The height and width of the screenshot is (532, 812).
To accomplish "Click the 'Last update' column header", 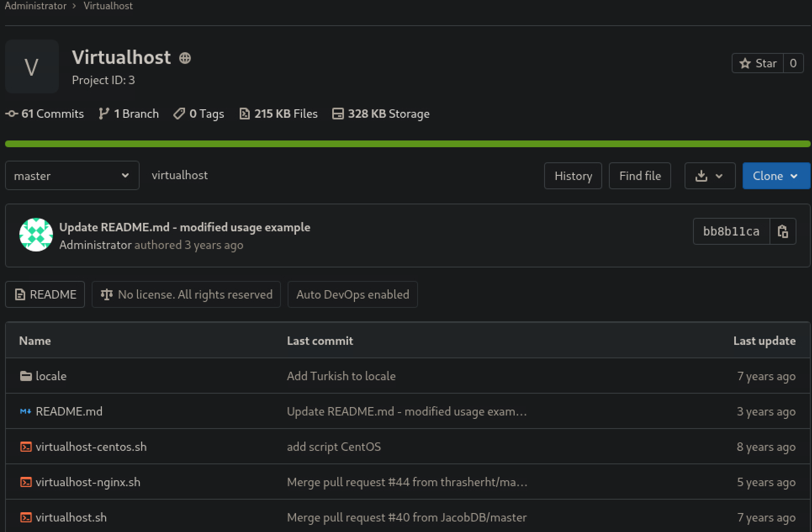I will point(764,341).
